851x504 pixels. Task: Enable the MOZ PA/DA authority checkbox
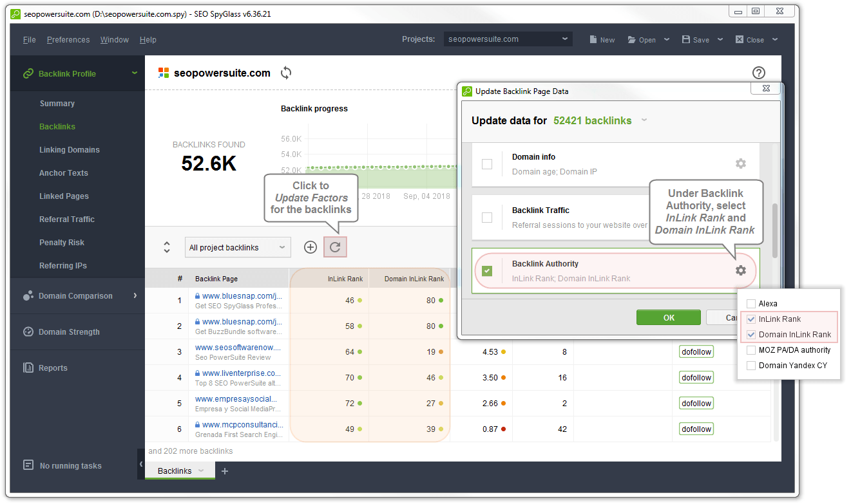click(751, 350)
